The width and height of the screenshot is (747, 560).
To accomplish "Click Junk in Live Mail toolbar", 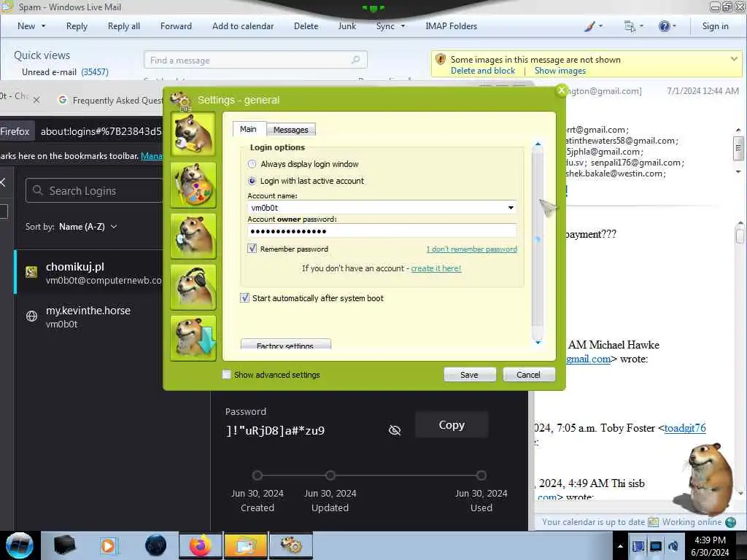I will (x=347, y=26).
